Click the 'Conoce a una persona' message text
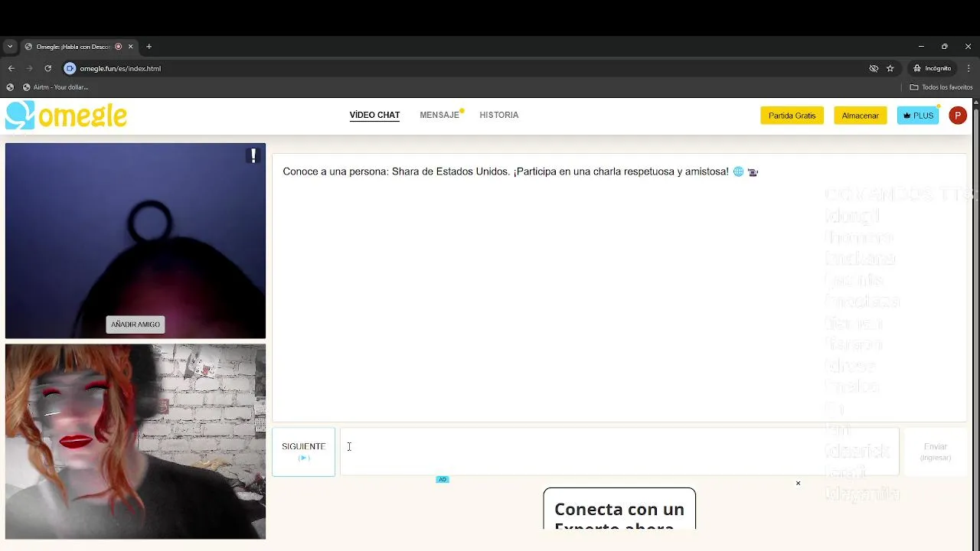This screenshot has height=551, width=980. point(521,171)
